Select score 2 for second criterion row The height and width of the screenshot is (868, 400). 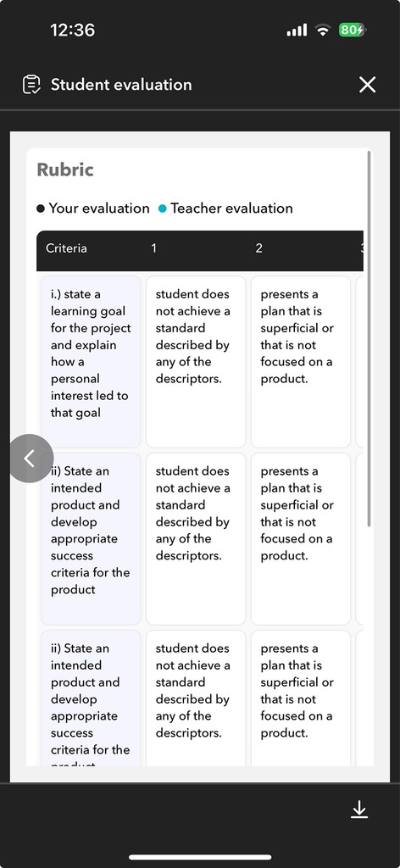(301, 538)
